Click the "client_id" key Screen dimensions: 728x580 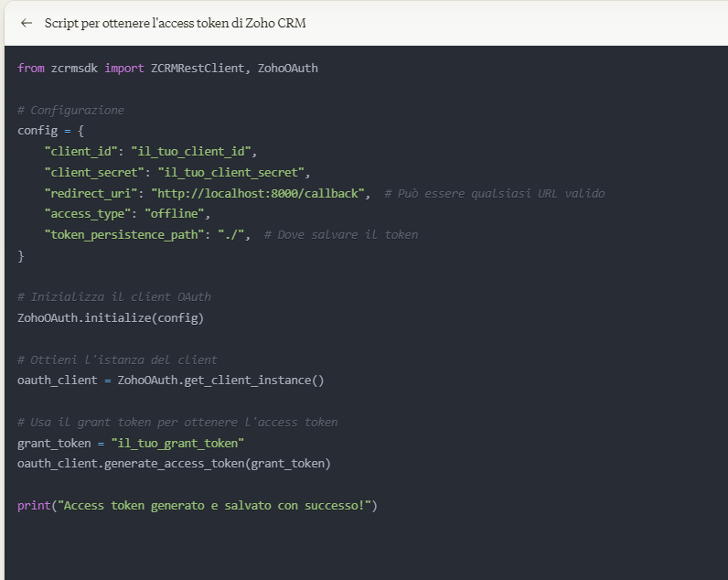tap(80, 152)
